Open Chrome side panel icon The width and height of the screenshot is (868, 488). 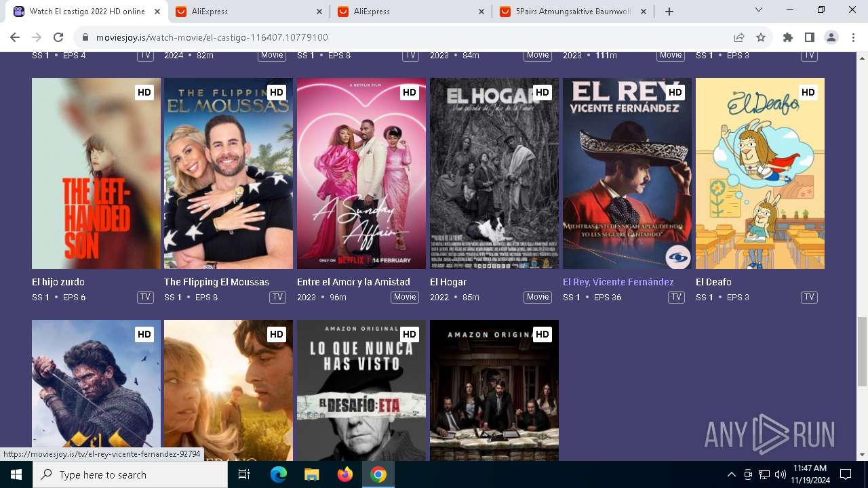(810, 37)
